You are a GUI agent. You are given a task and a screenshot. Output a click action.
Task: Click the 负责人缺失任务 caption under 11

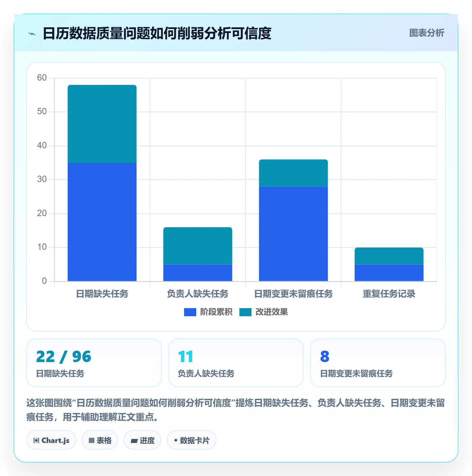[206, 374]
